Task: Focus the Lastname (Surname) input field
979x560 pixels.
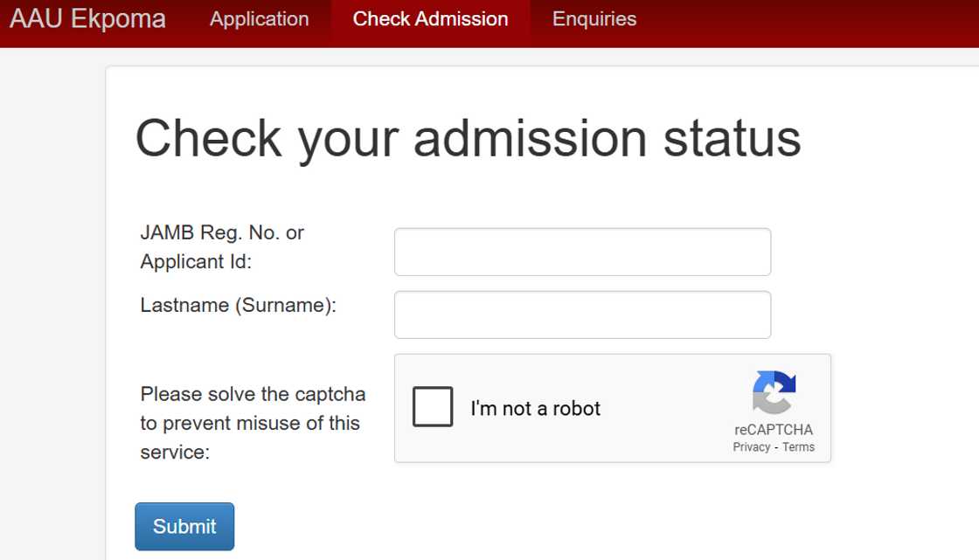Action: 582,315
